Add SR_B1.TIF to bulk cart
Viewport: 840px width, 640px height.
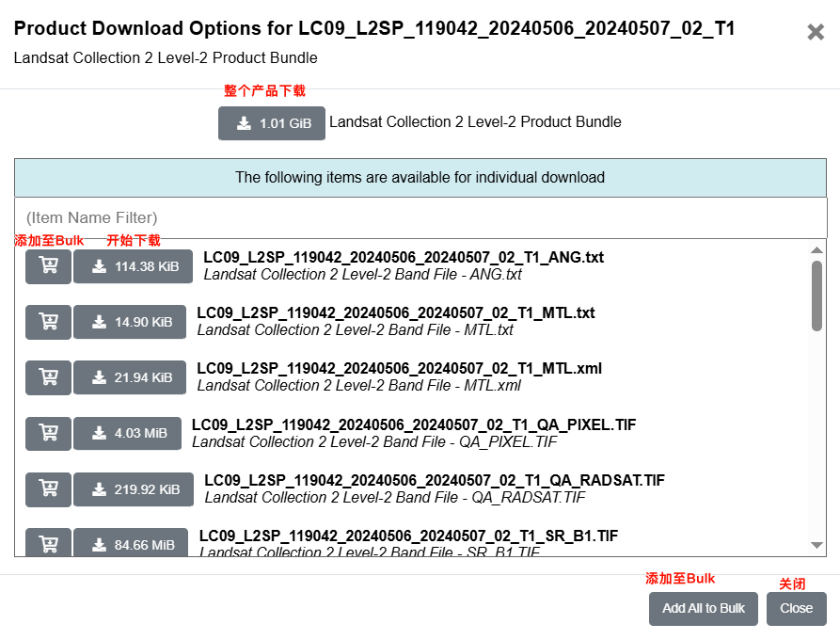(x=48, y=542)
